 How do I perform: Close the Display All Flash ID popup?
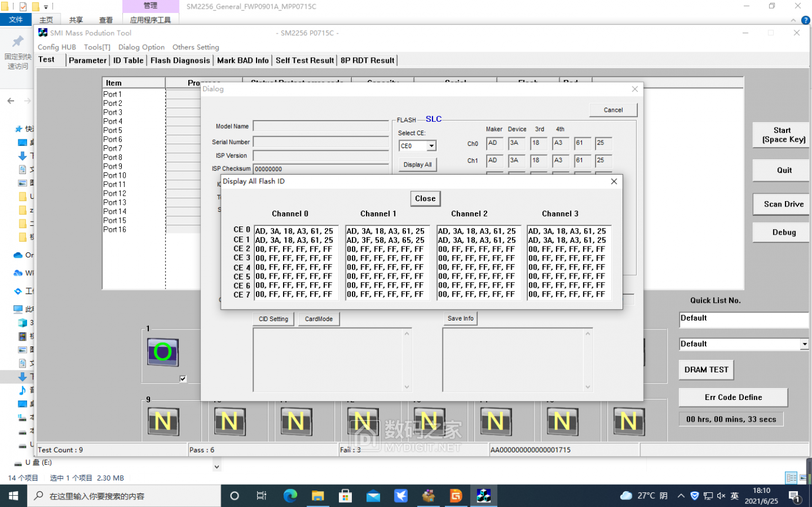[x=425, y=198]
